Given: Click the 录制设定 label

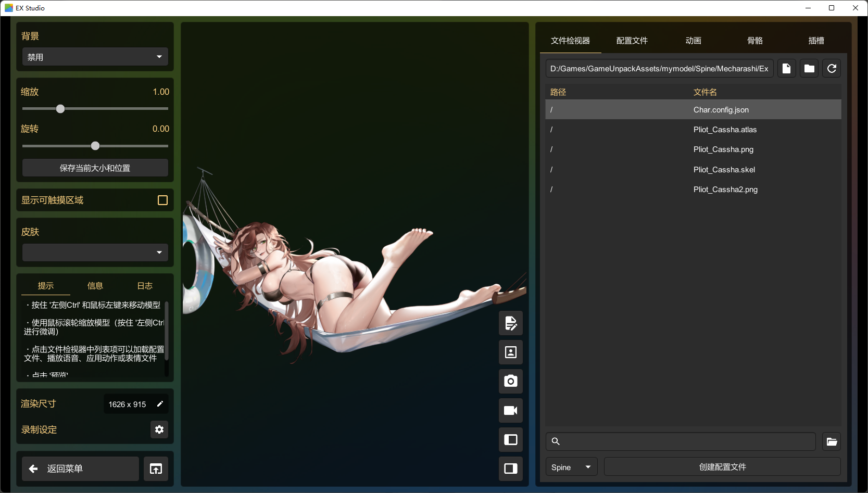Looking at the screenshot, I should (39, 429).
